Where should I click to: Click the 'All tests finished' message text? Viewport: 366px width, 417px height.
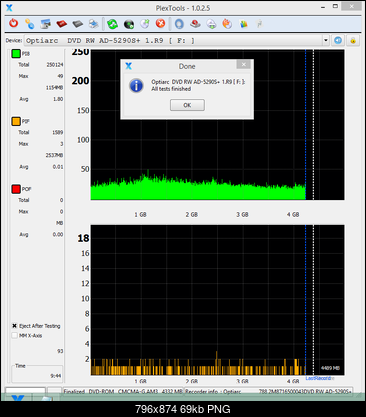pyautogui.click(x=171, y=89)
